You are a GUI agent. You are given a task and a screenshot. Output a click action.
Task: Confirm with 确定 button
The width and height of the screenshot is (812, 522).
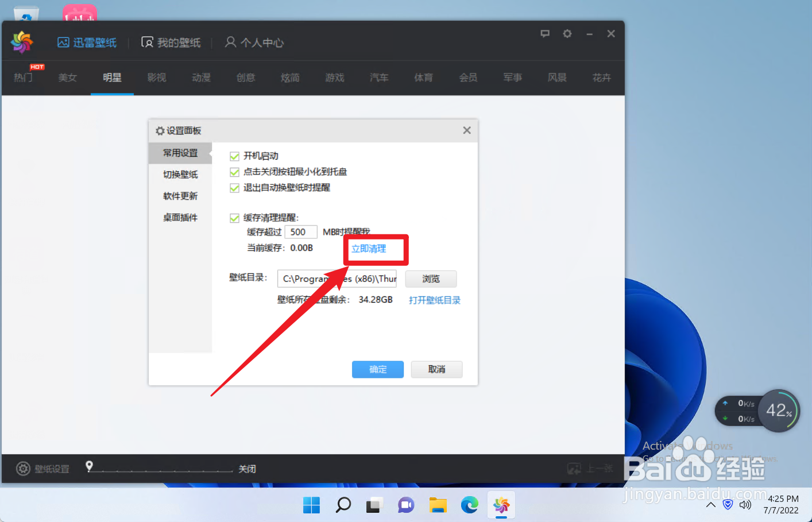pos(378,369)
